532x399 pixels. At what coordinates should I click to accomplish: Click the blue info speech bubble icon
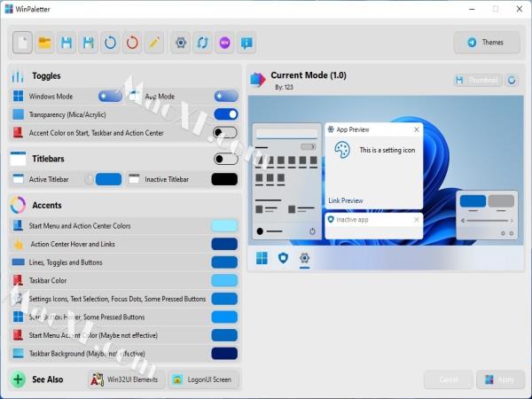(x=246, y=43)
